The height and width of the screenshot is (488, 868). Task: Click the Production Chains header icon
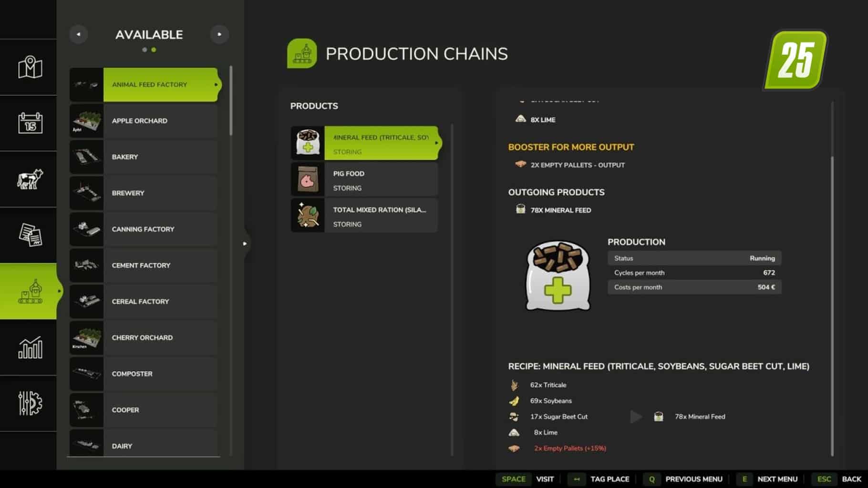(x=302, y=53)
